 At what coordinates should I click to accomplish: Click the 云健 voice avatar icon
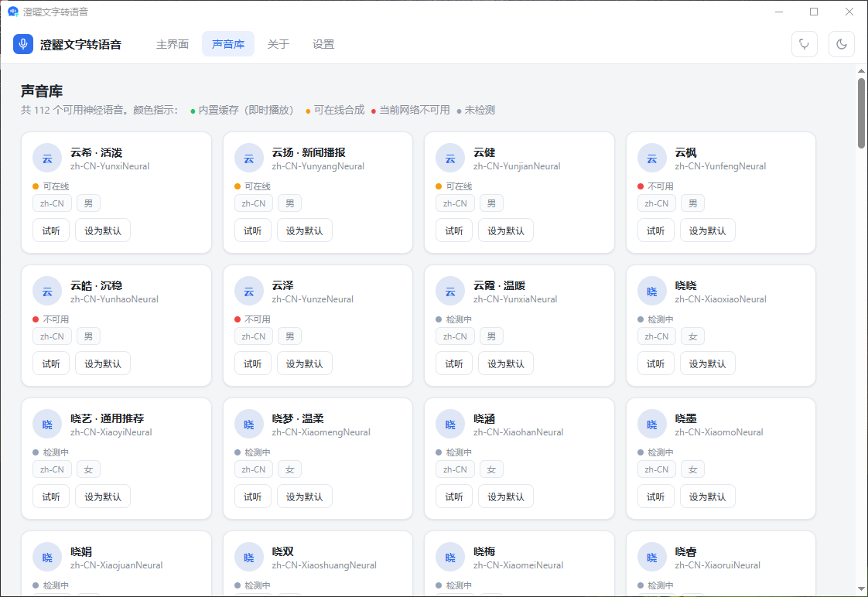click(450, 159)
